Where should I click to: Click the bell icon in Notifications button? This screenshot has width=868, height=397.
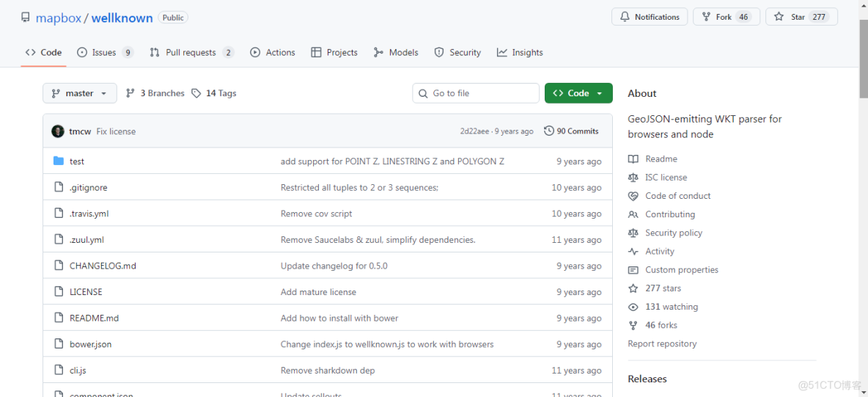(625, 17)
